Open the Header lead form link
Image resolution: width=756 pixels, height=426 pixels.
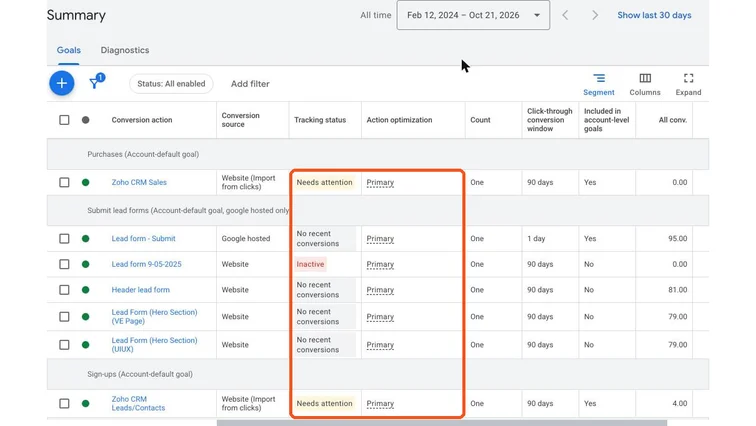[140, 290]
